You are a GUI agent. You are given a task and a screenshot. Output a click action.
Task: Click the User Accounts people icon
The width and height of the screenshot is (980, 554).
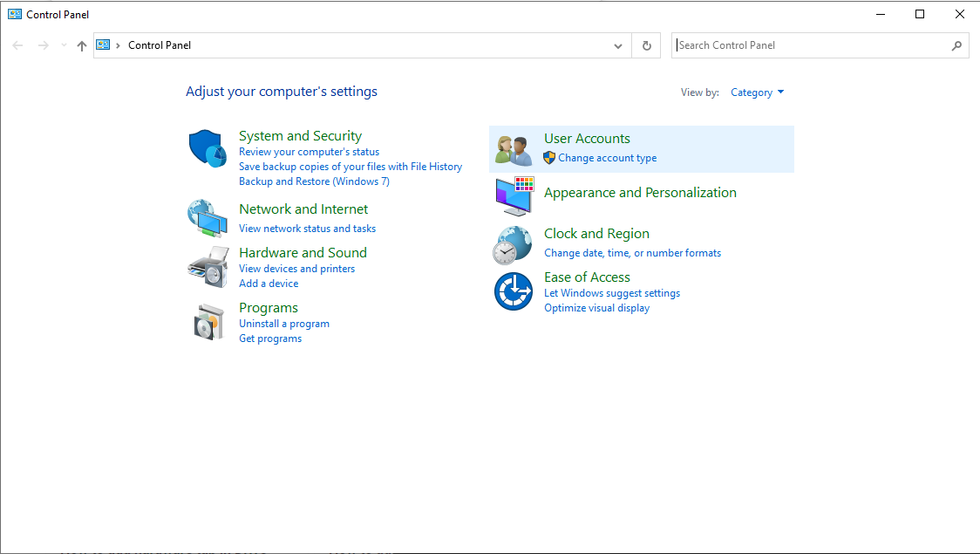[514, 150]
